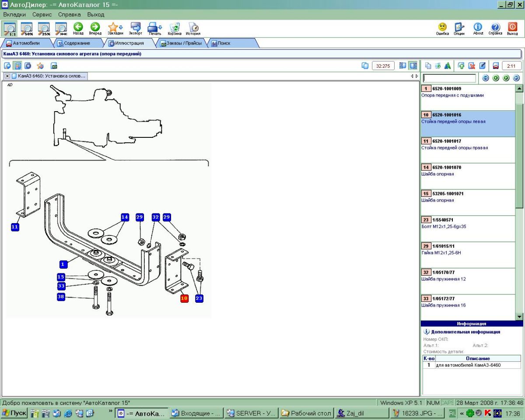Switch to Автомобили tab
Viewport: 525px width, 420px height.
(27, 43)
